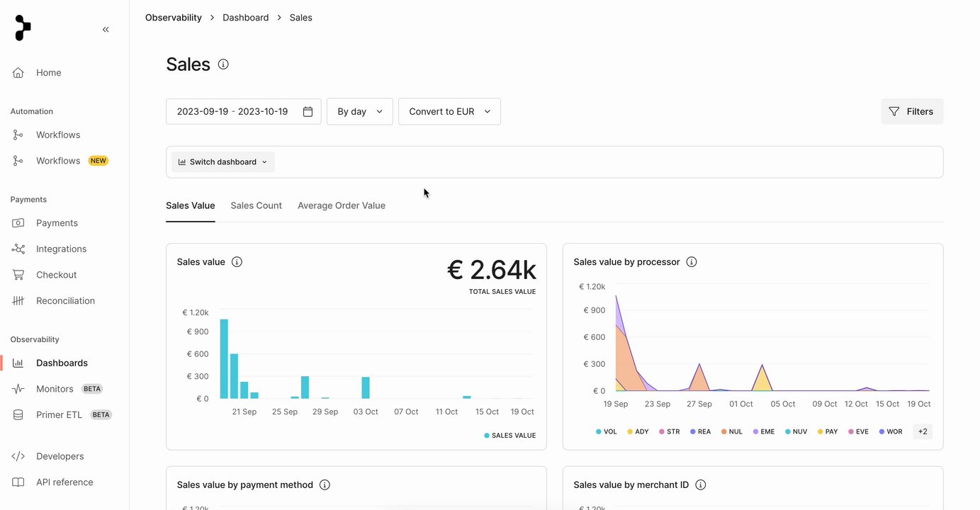This screenshot has height=510, width=980.
Task: Show the +2 more processors in legend
Action: [922, 431]
